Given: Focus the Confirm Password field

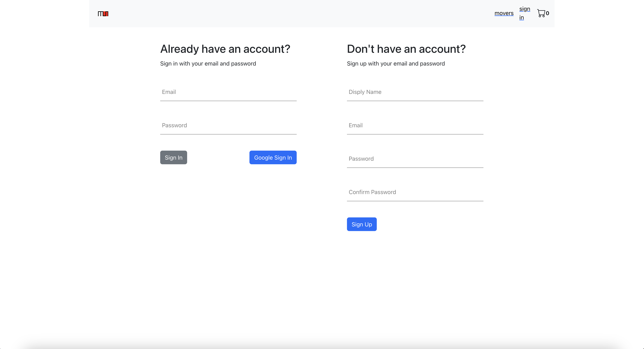Looking at the screenshot, I should [x=415, y=192].
